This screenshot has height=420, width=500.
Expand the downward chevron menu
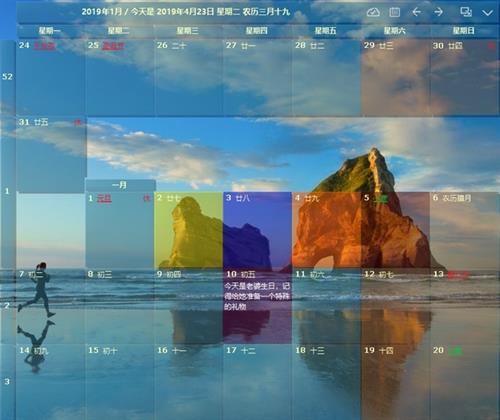(x=487, y=13)
